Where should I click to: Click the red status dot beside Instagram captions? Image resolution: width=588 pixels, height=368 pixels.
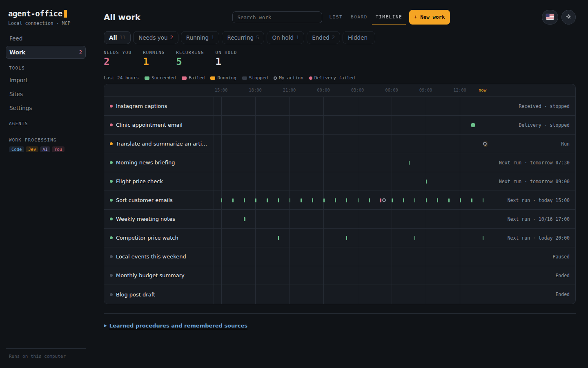click(x=111, y=106)
